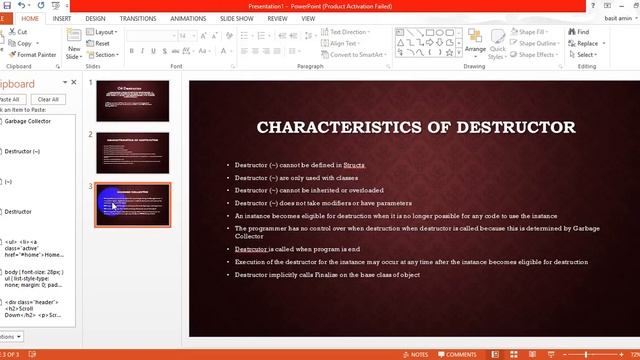The height and width of the screenshot is (360, 640).
Task: Redo the last action
Action: 41,5
